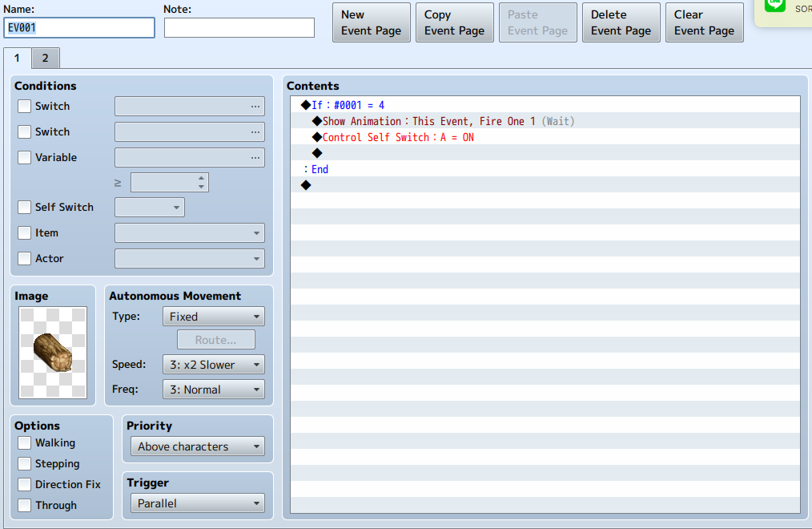Select the last empty command line after End
This screenshot has height=529, width=812.
coord(545,185)
